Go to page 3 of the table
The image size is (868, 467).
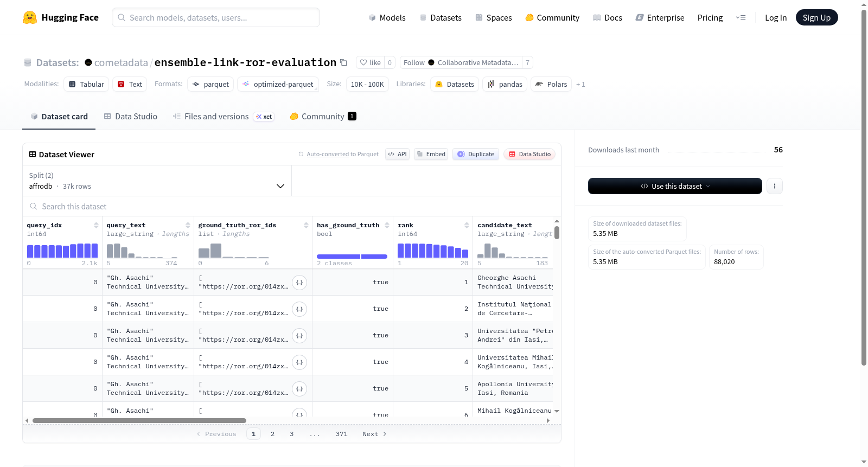[x=292, y=434]
